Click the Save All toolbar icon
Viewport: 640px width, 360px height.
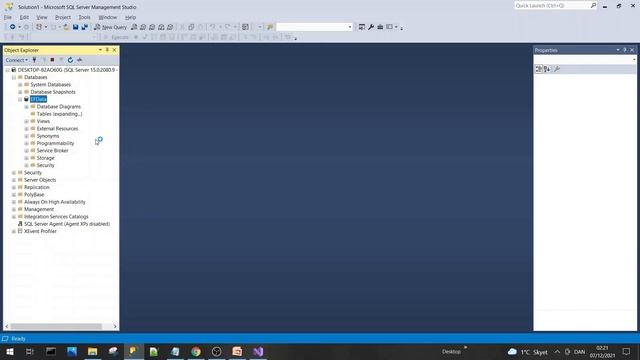click(84, 27)
